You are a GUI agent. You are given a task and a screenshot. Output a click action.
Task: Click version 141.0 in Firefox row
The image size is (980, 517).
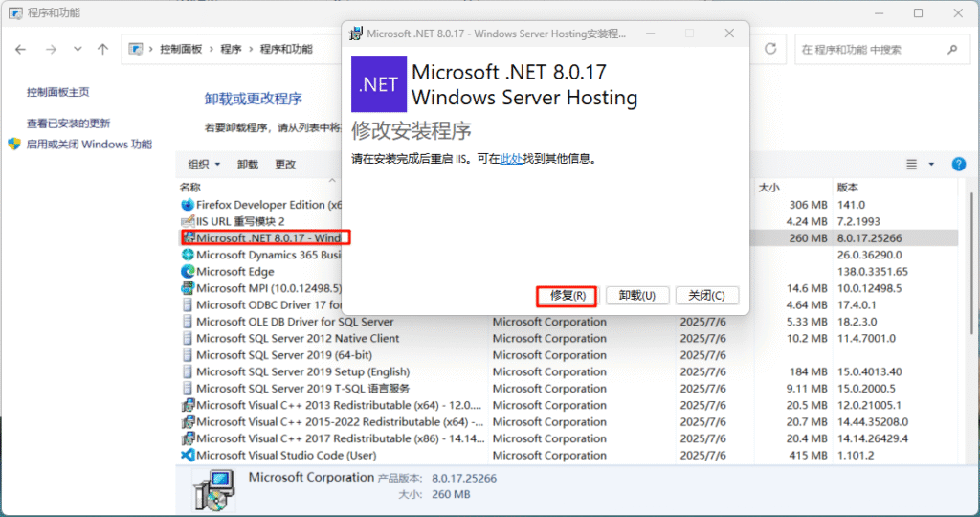click(851, 205)
